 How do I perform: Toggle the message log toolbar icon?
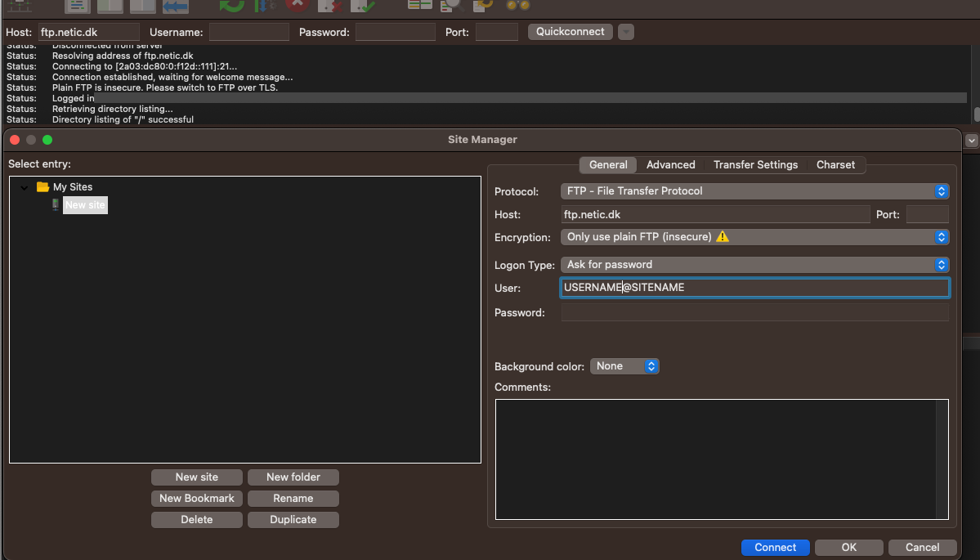pos(77,6)
